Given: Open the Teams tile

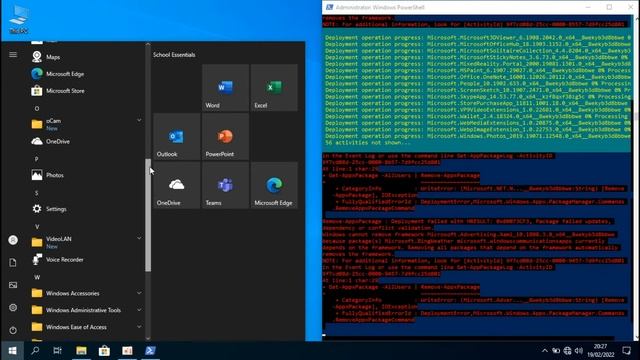Looking at the screenshot, I should click(225, 185).
